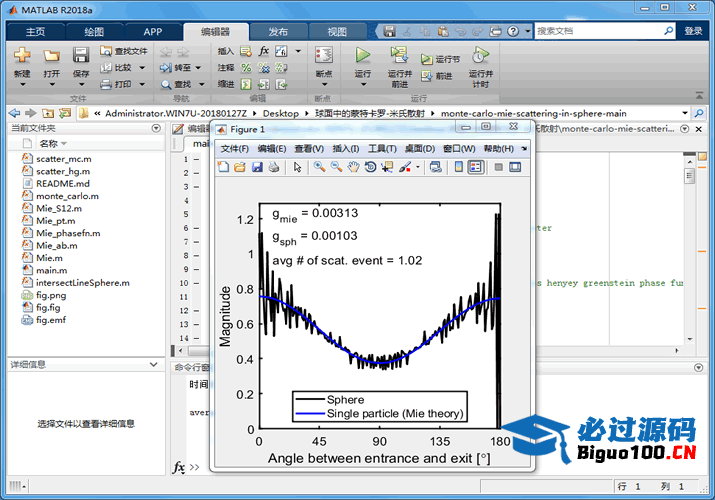The height and width of the screenshot is (500, 715).
Task: Click editor vertical scrollbar down arrow
Action: [689, 339]
